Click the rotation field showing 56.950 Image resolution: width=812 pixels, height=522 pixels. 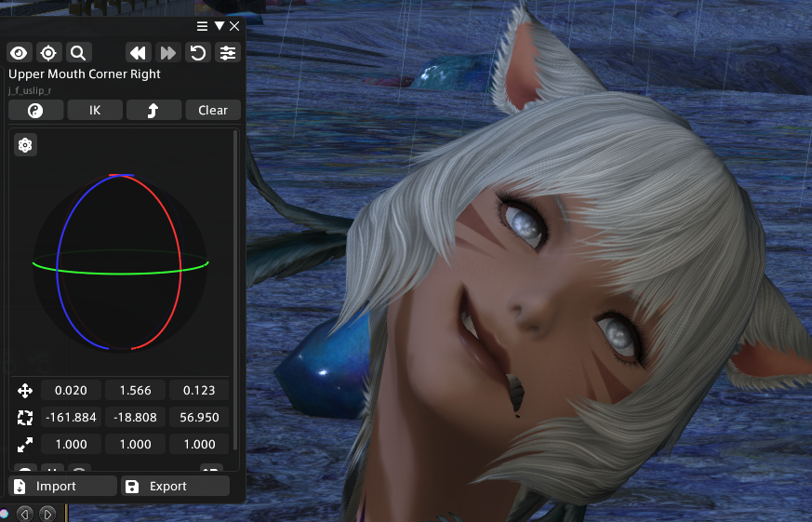point(199,418)
